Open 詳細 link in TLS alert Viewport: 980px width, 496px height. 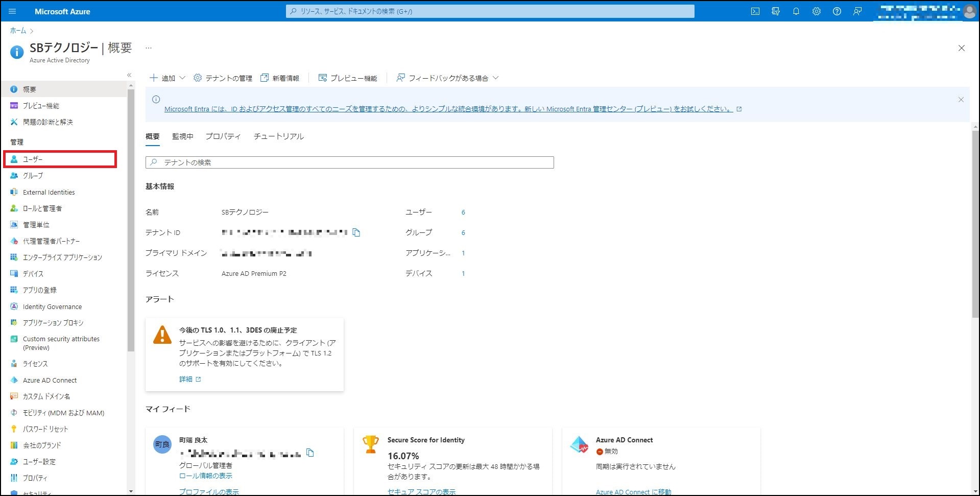[190, 379]
